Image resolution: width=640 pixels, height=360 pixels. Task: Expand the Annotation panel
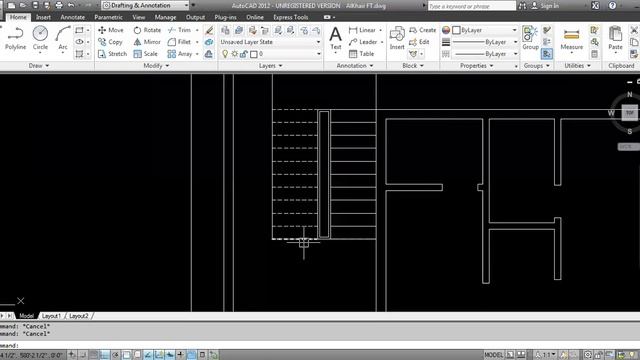tap(355, 66)
